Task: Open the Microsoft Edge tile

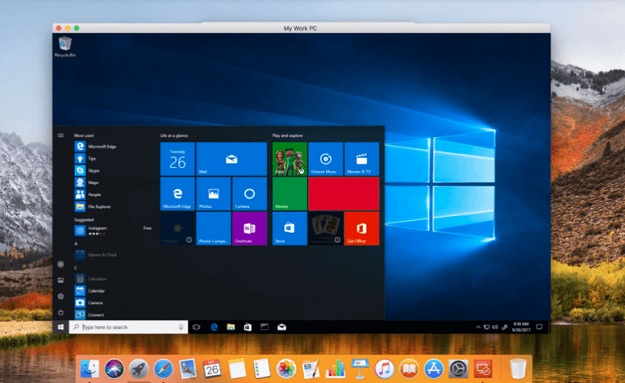Action: click(177, 194)
